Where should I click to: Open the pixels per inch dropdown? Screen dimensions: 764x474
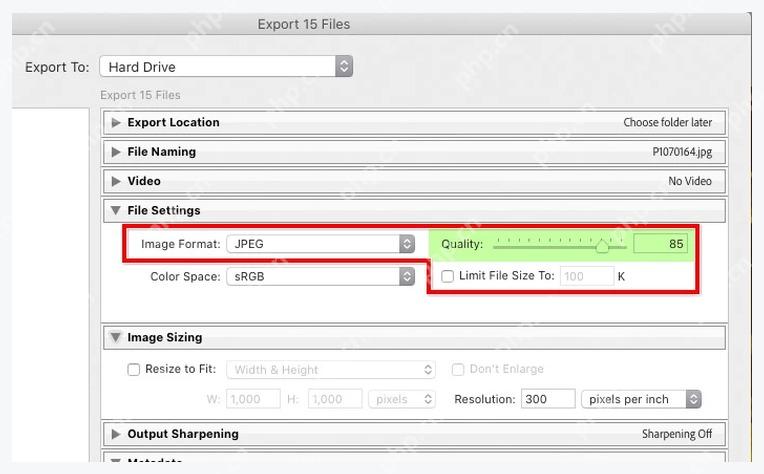pyautogui.click(x=641, y=399)
